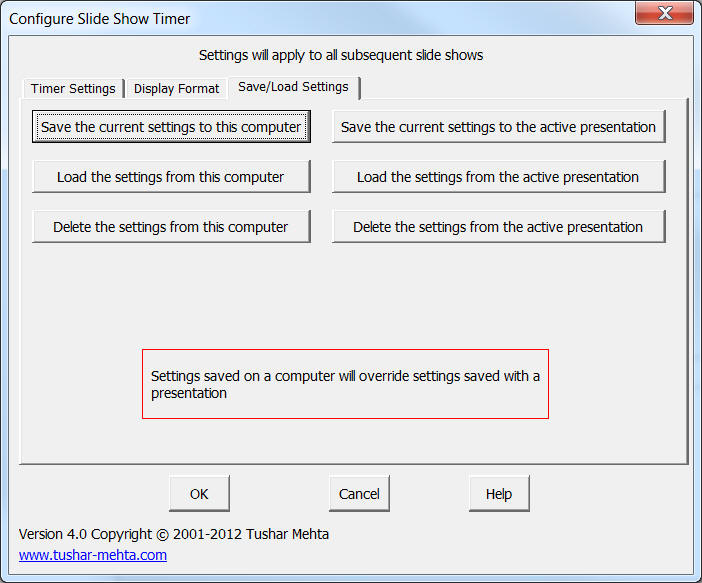Delete settings from the active presentation

pos(498,227)
